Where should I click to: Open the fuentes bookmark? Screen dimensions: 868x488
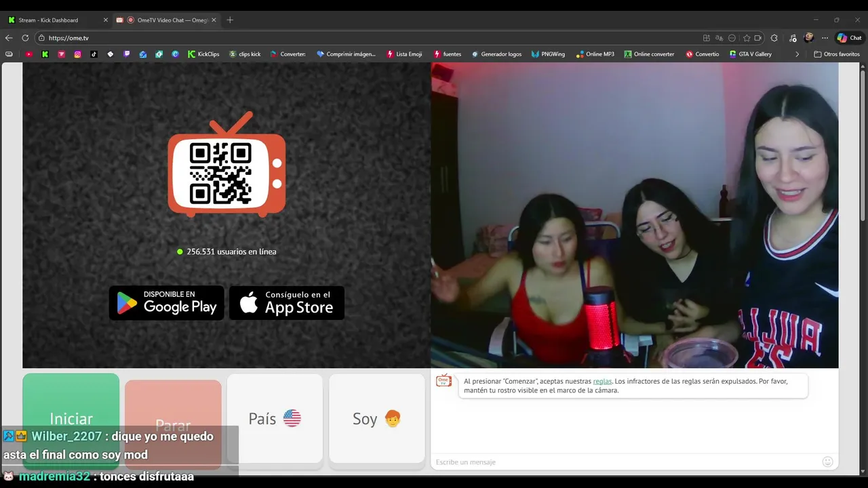447,54
